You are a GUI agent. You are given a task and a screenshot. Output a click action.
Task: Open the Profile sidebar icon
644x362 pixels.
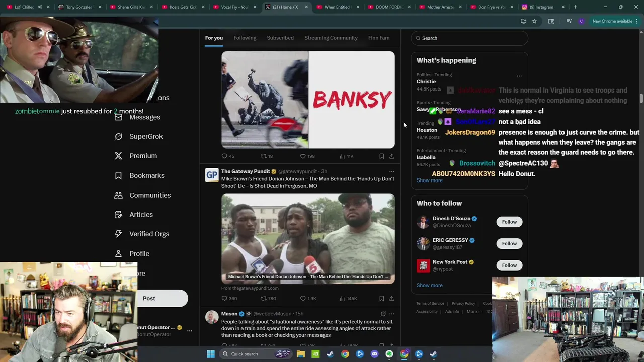tap(118, 254)
